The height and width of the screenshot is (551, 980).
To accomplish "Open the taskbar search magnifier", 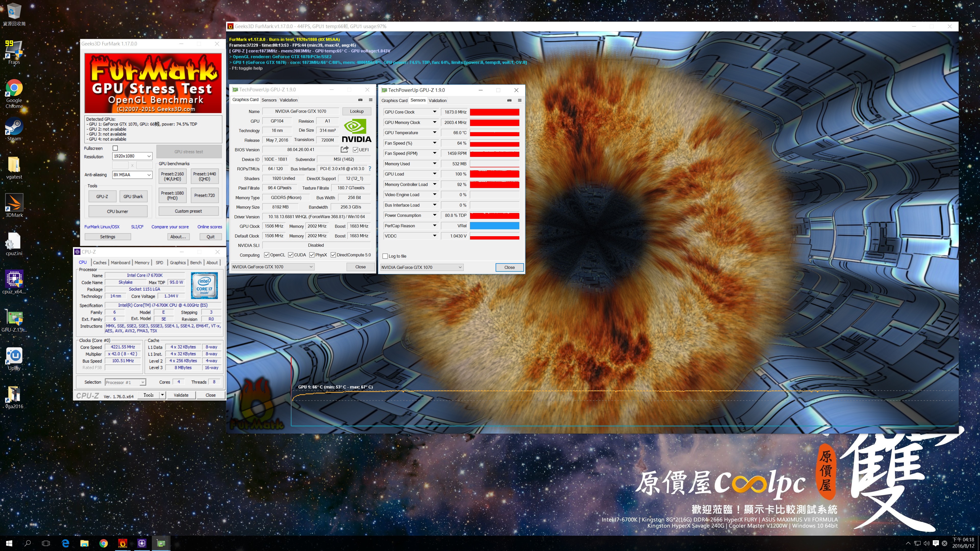I will tap(27, 543).
